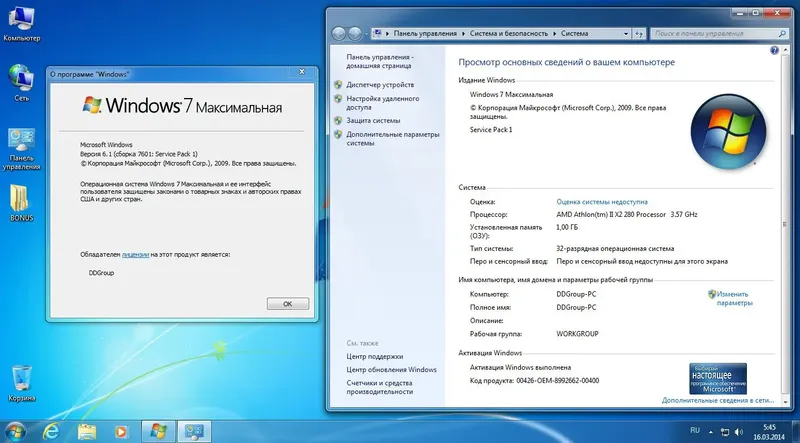800x443 pixels.
Task: Click AMD Athlon processor text
Action: (627, 215)
